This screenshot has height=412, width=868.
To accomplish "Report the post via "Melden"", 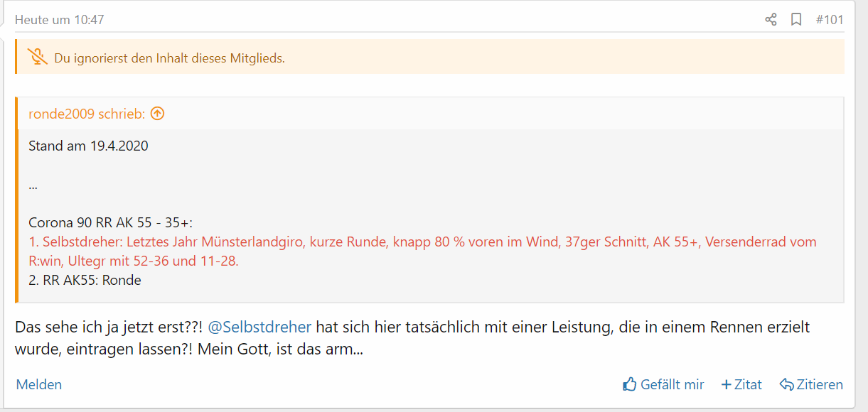I will point(39,384).
